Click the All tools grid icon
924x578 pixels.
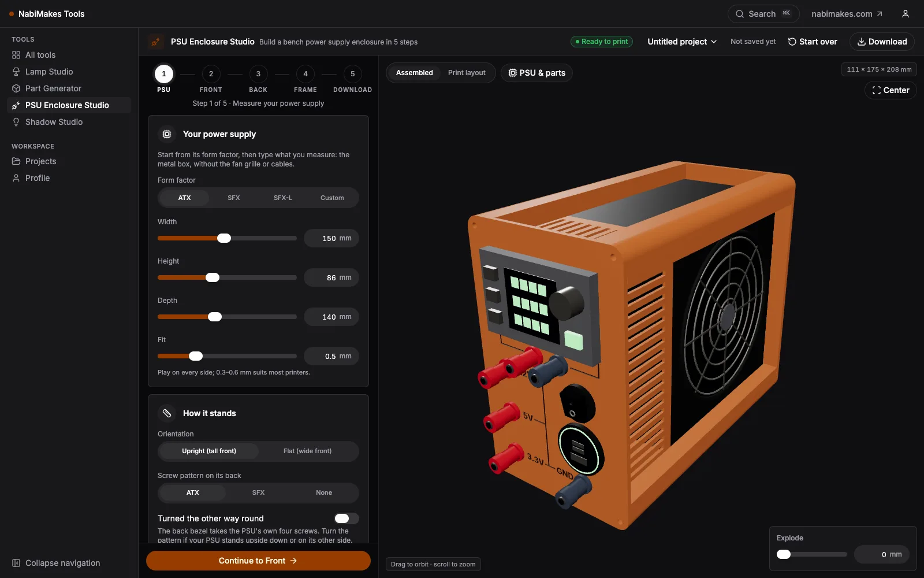click(16, 55)
